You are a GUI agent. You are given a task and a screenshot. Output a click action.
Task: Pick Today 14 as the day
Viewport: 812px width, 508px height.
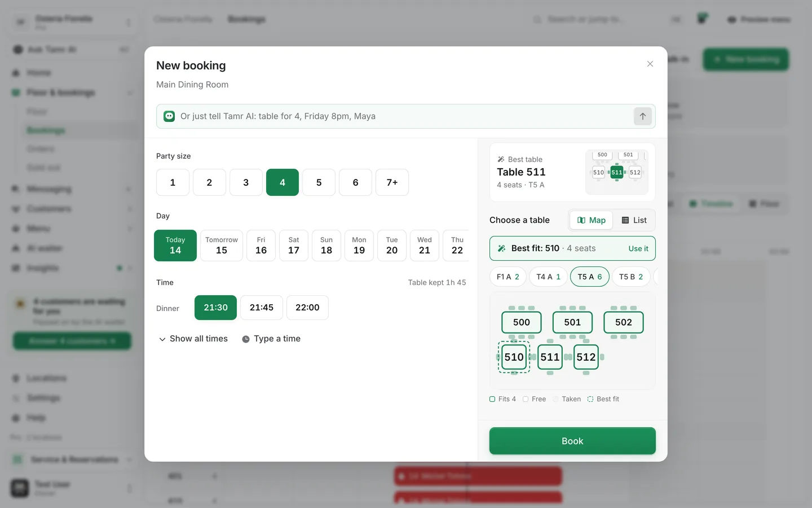point(175,246)
